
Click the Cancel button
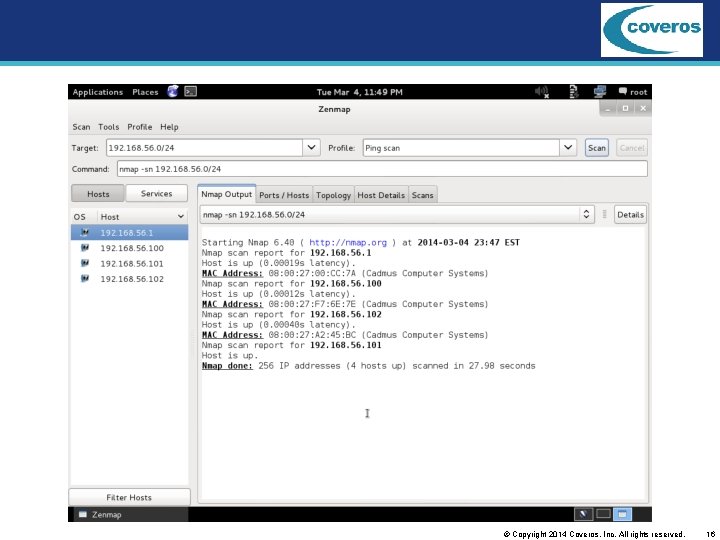(632, 148)
